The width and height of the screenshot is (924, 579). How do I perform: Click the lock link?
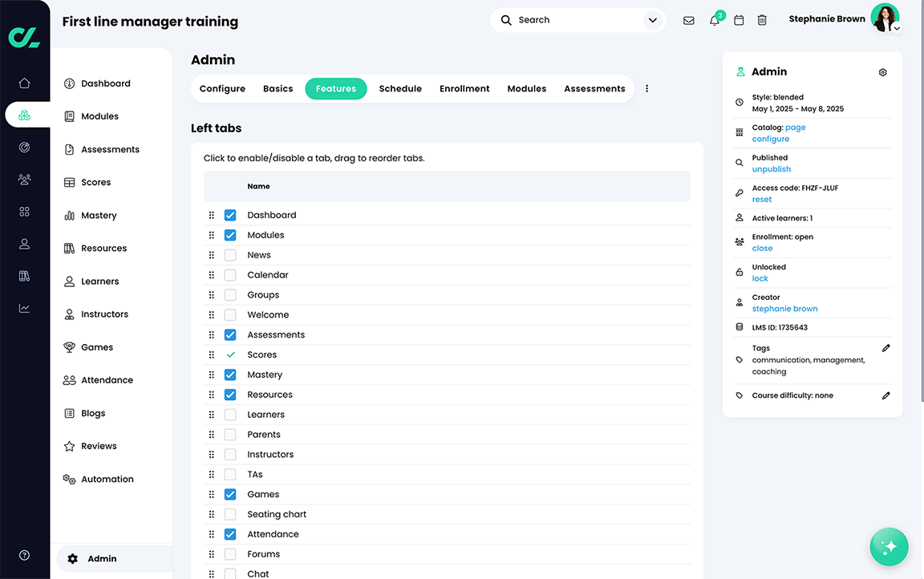[x=760, y=278]
